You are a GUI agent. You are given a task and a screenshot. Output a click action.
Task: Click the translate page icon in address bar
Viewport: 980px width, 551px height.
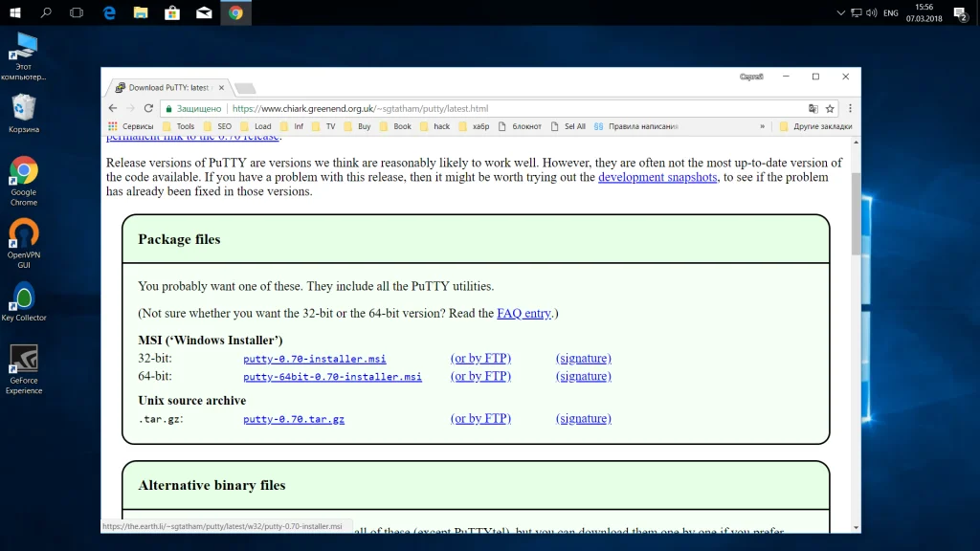click(813, 109)
